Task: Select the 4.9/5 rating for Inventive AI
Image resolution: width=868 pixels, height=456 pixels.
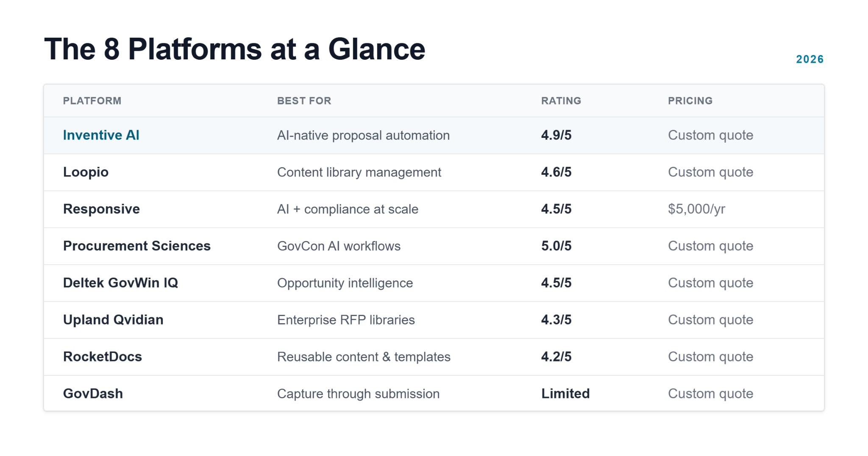Action: tap(556, 135)
